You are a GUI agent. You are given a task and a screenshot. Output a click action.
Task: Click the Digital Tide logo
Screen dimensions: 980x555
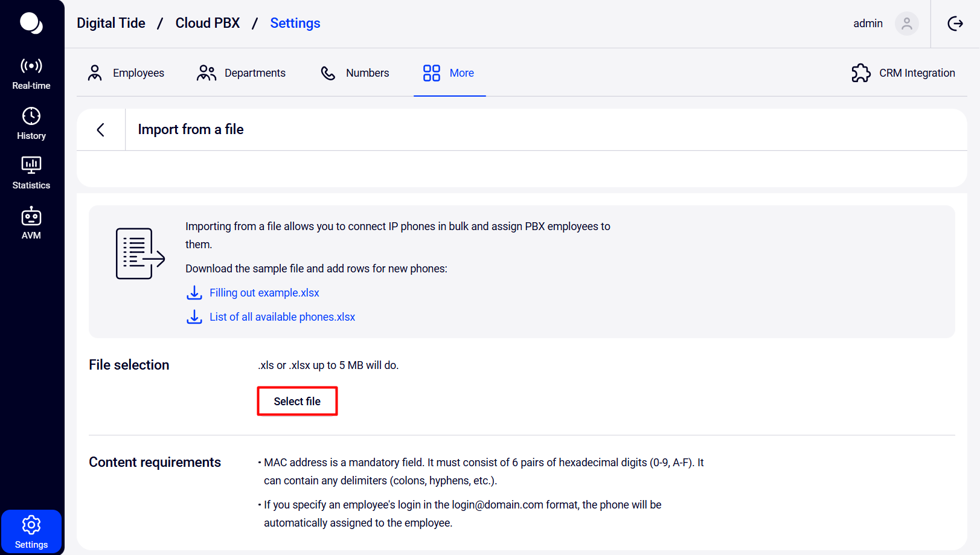pyautogui.click(x=31, y=24)
